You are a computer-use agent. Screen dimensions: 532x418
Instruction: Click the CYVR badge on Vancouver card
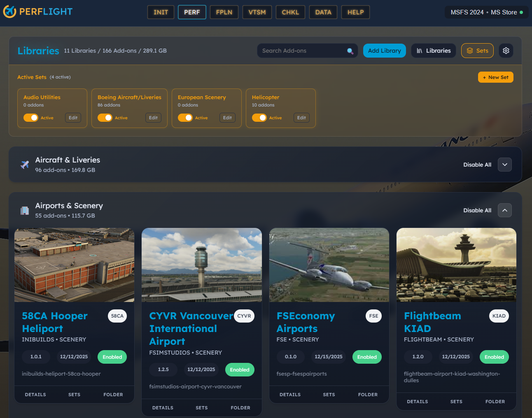pos(244,316)
